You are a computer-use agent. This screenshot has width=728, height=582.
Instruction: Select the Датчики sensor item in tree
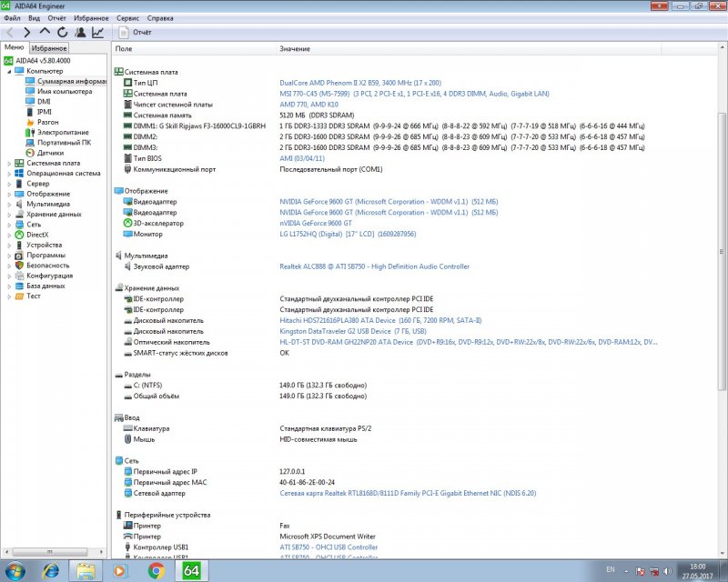49,153
